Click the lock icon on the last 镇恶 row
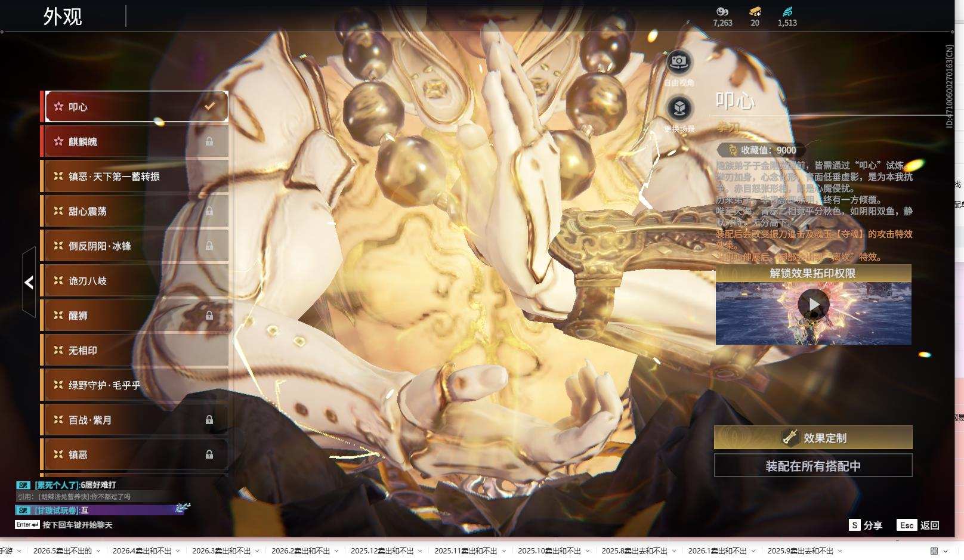 click(209, 454)
